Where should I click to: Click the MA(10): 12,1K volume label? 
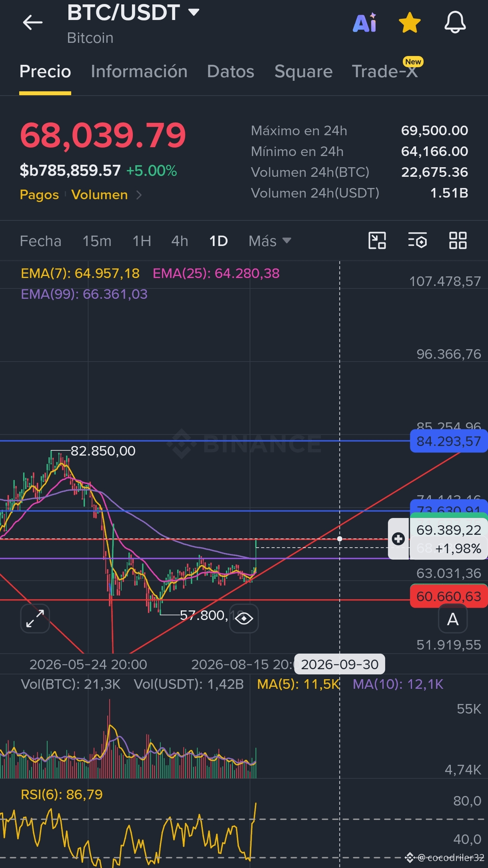point(398,684)
